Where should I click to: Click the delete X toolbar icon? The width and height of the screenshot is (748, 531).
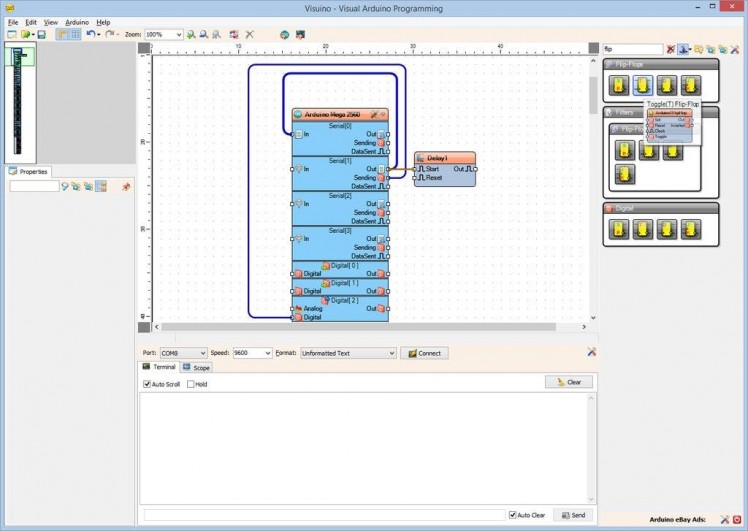pyautogui.click(x=250, y=34)
